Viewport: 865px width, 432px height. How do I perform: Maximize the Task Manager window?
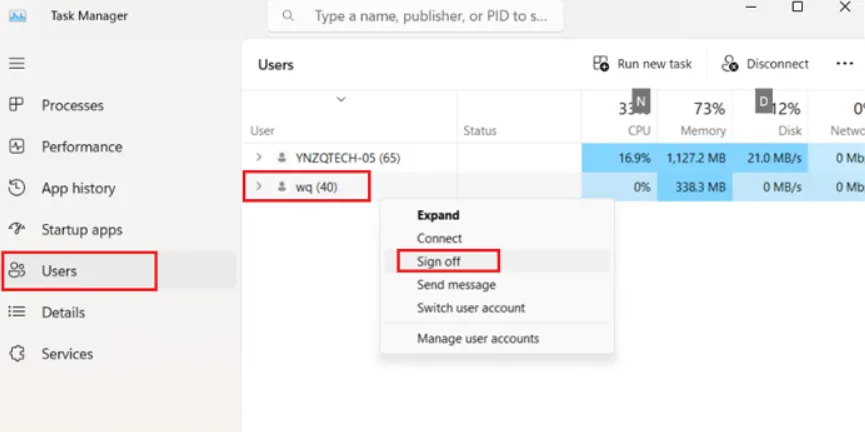click(x=797, y=7)
